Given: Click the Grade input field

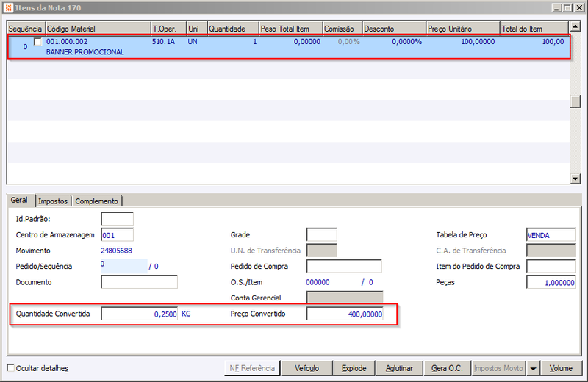Looking at the screenshot, I should (321, 234).
